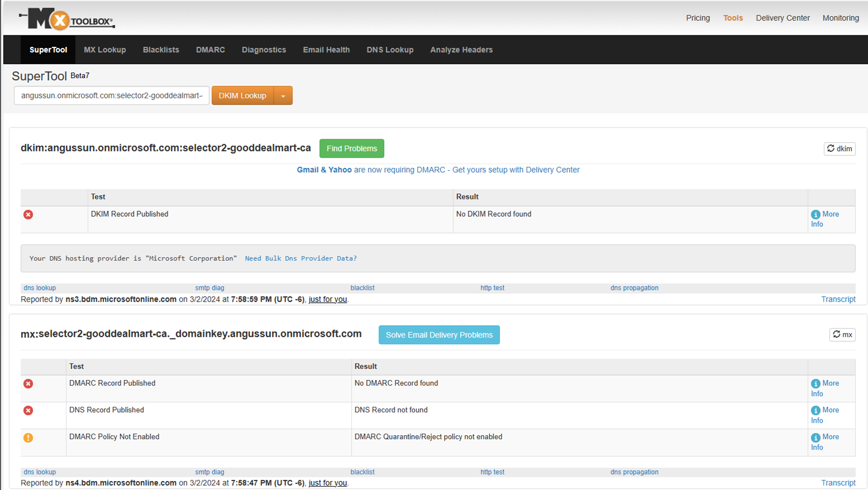Open Tools in the top menu
Viewport: 868px width, 490px height.
733,18
